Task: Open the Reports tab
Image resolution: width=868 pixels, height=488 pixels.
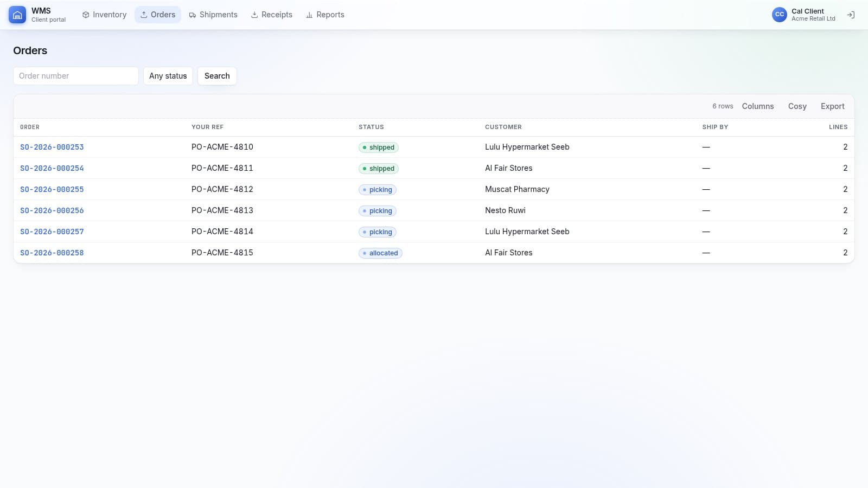Action: 325,15
